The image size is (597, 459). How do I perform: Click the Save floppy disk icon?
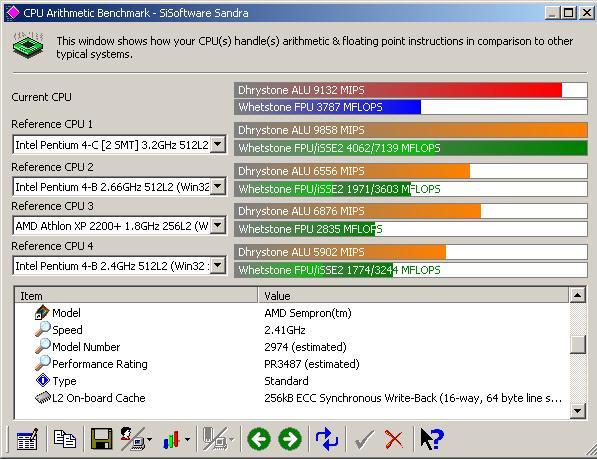[x=101, y=439]
